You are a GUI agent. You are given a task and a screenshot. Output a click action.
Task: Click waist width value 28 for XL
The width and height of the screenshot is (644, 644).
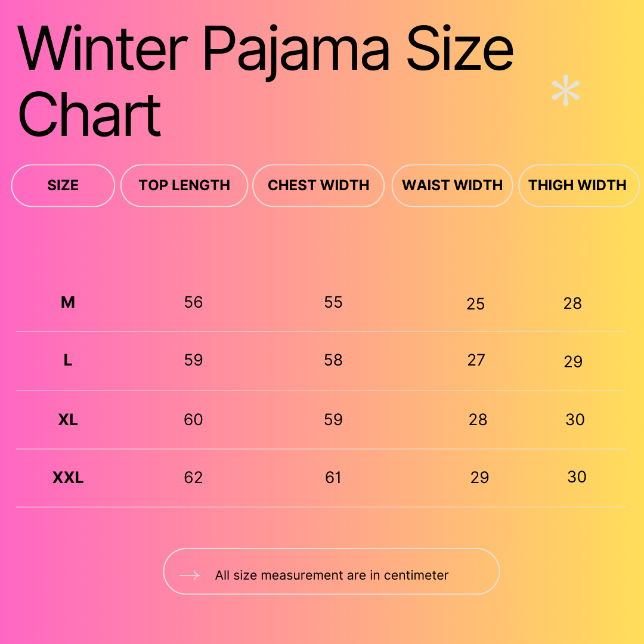pyautogui.click(x=478, y=420)
